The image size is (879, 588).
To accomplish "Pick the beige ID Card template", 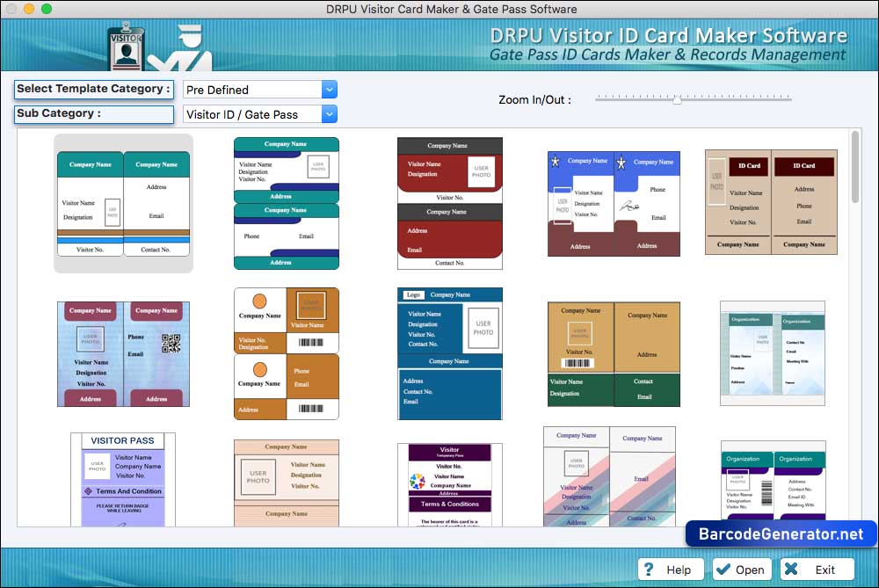I will pyautogui.click(x=771, y=202).
